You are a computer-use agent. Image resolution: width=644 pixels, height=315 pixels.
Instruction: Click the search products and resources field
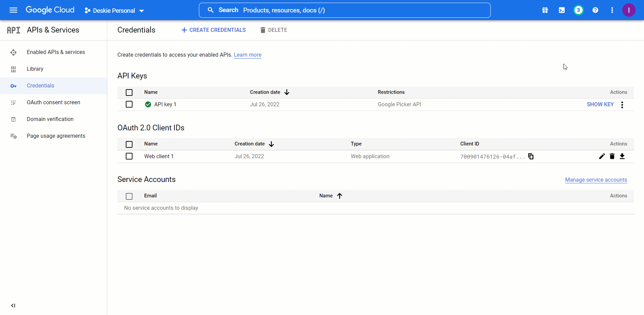point(345,10)
